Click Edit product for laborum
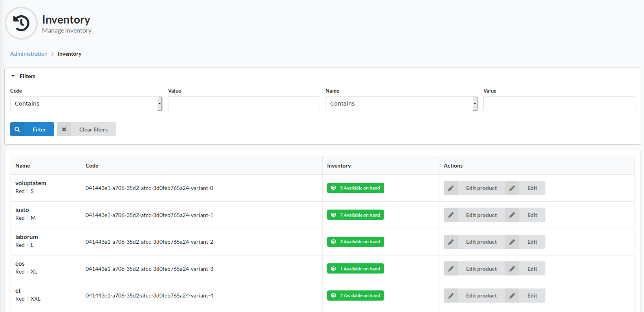Screen dimensions: 644x312 pyautogui.click(x=474, y=242)
